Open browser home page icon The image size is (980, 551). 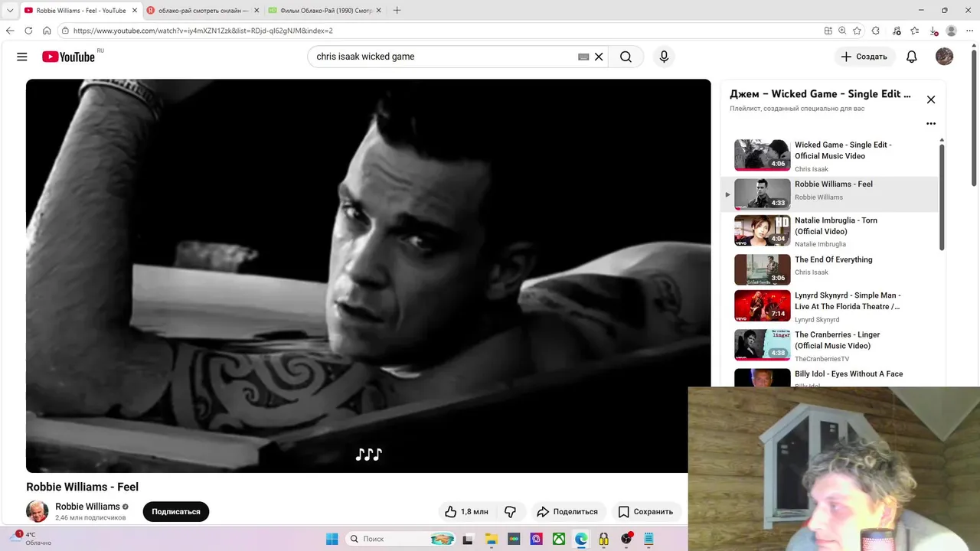[x=47, y=31]
